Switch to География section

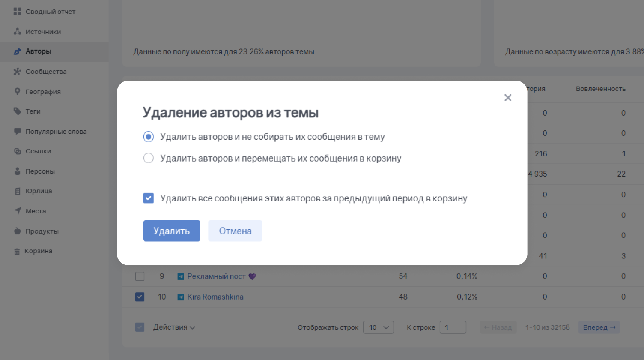pyautogui.click(x=43, y=92)
